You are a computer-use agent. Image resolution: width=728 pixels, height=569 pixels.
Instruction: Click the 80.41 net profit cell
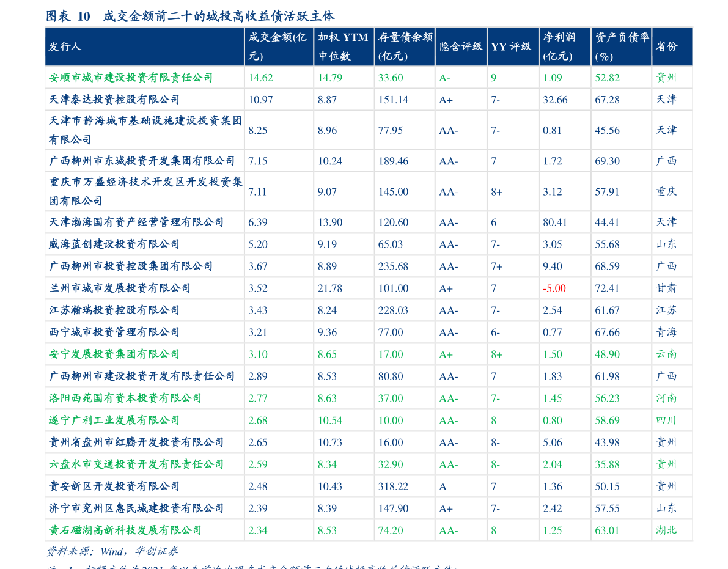tap(555, 222)
